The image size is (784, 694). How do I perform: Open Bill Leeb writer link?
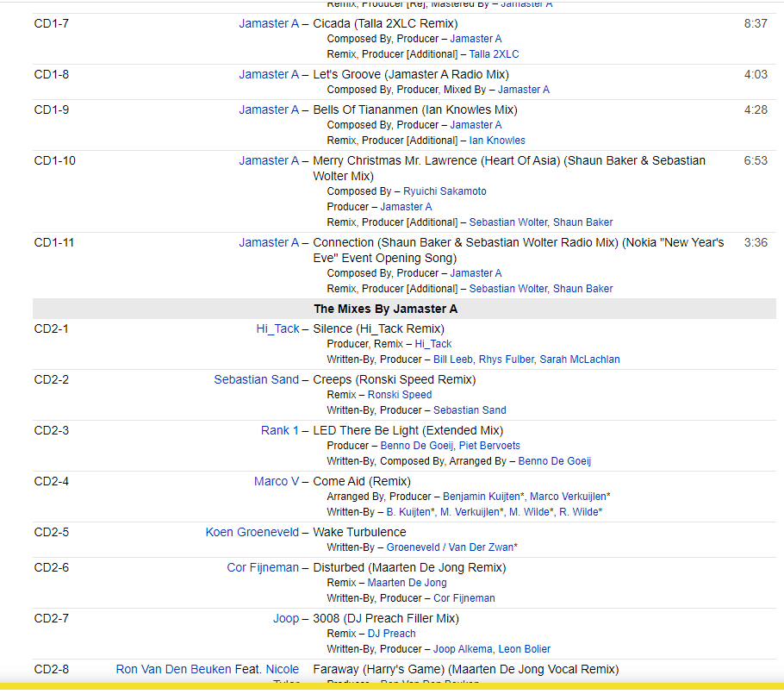tap(452, 360)
